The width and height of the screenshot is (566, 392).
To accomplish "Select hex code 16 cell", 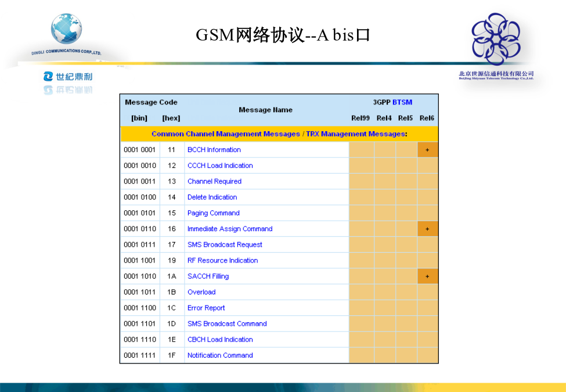I will point(172,229).
